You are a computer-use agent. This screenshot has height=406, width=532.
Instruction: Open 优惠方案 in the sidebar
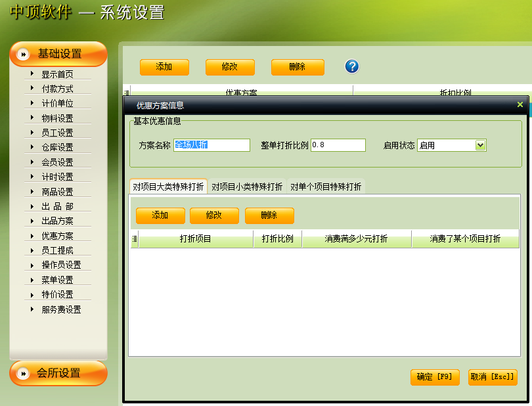tap(57, 236)
